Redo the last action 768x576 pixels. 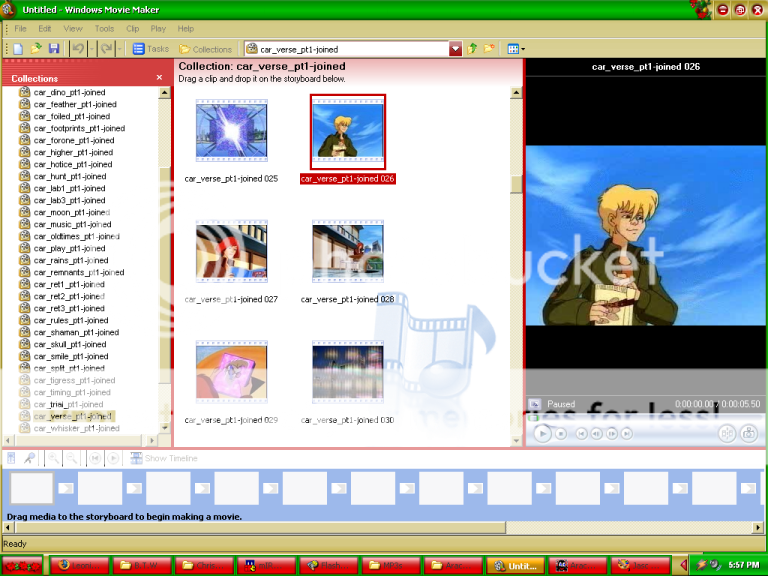[x=106, y=49]
